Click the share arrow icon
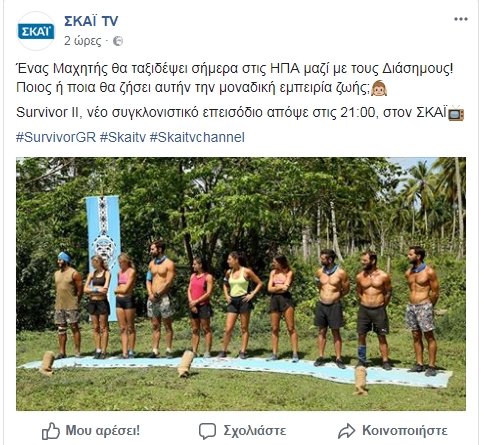Viewport: 481px width, 445px height. (x=347, y=431)
